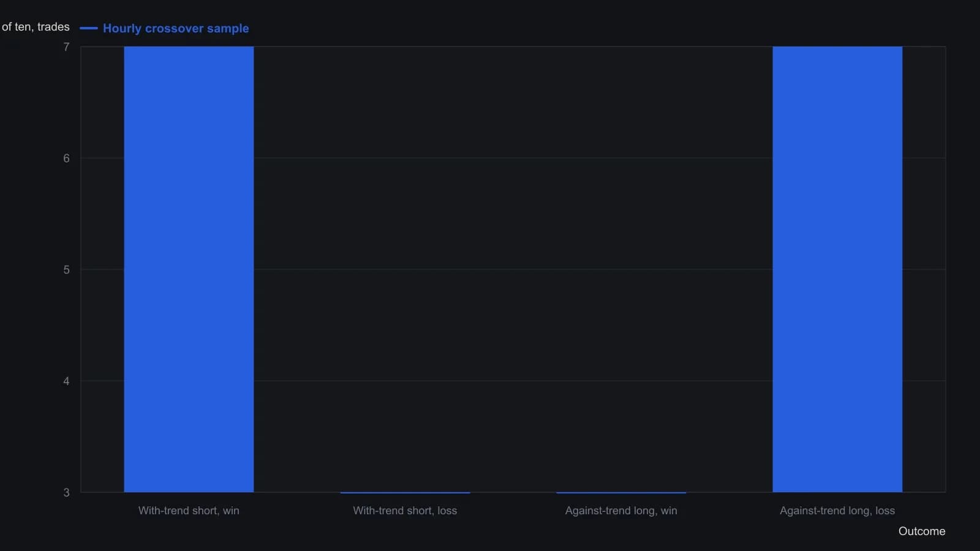Click the With-trend short, loss bar sliver

[x=405, y=492]
